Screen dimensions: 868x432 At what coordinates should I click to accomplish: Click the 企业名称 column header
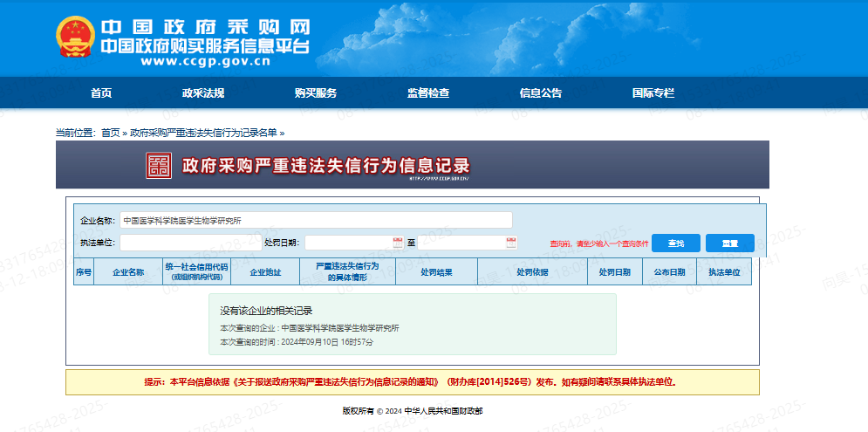pyautogui.click(x=128, y=272)
